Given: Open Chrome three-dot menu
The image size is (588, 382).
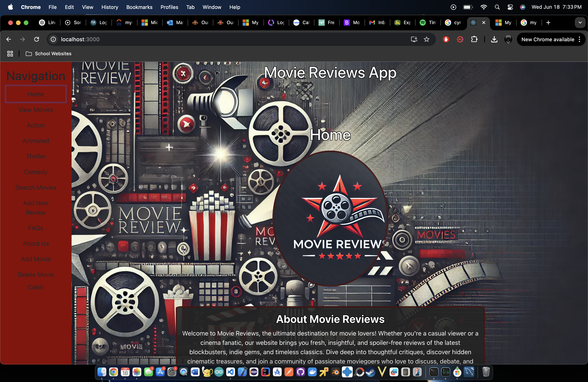Looking at the screenshot, I should pos(580,39).
